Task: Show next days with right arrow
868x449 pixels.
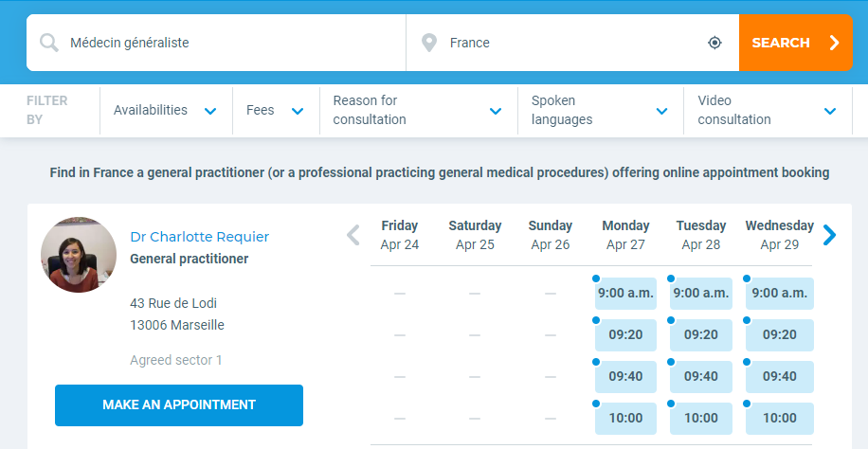Action: click(x=829, y=235)
